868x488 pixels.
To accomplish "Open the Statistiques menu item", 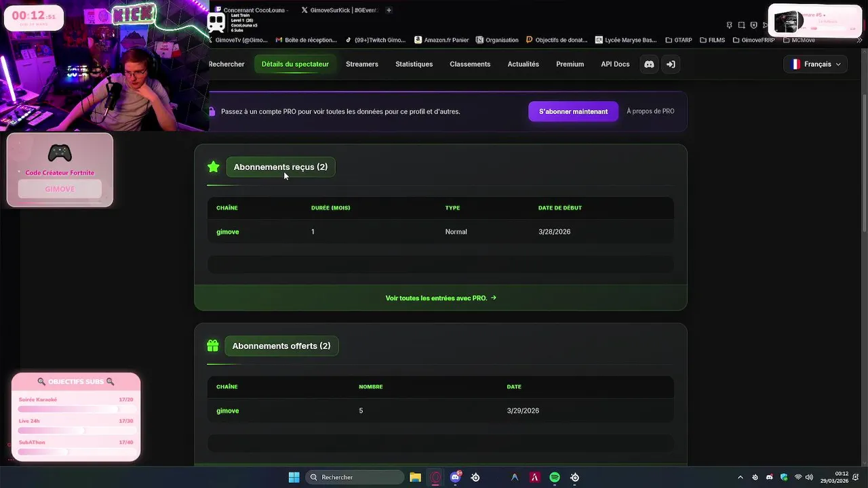I will click(414, 64).
